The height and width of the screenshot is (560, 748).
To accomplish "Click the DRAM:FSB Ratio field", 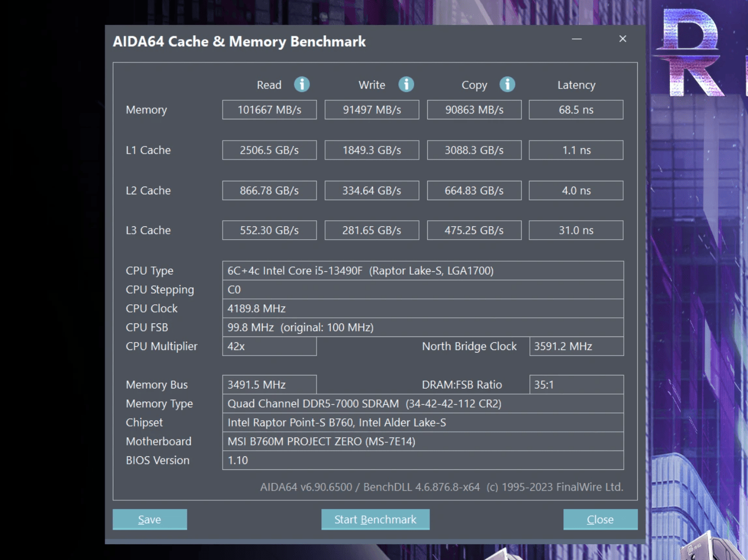I will (576, 385).
